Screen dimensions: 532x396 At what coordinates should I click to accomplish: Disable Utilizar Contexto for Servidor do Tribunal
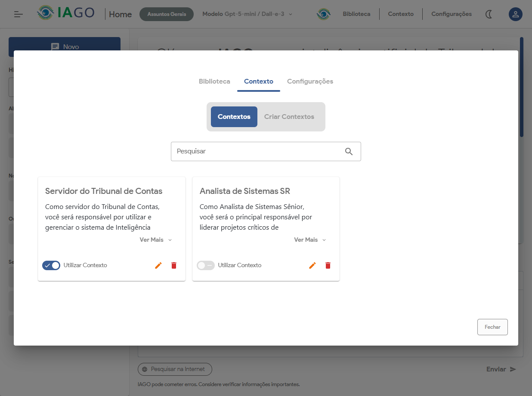coord(51,265)
